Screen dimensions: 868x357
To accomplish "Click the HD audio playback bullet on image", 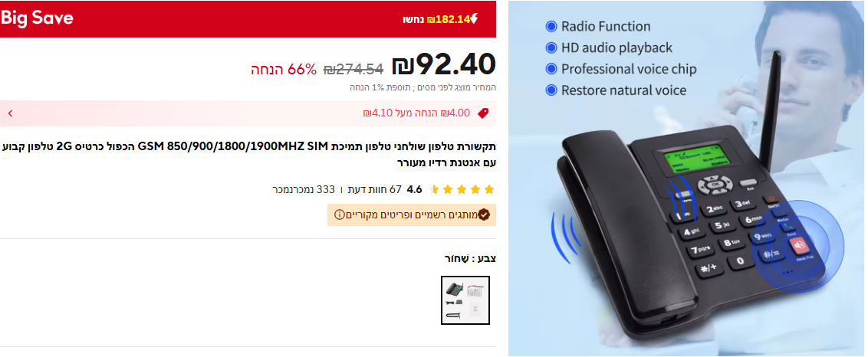I will 609,47.
